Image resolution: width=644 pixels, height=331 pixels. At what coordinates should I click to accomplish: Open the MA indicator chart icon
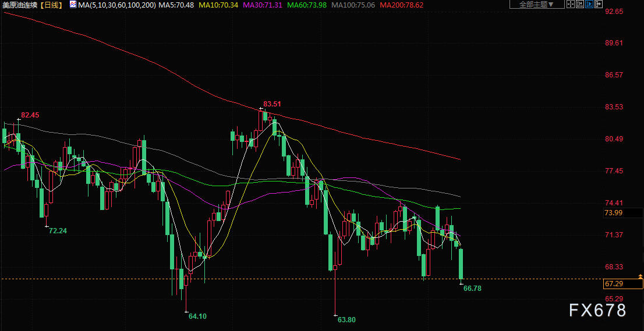click(x=73, y=5)
